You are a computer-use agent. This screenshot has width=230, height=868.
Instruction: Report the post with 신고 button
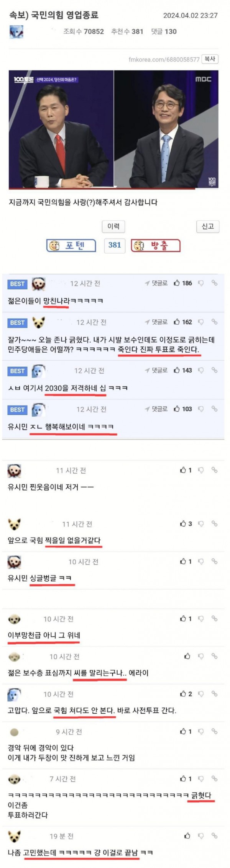coord(208,226)
